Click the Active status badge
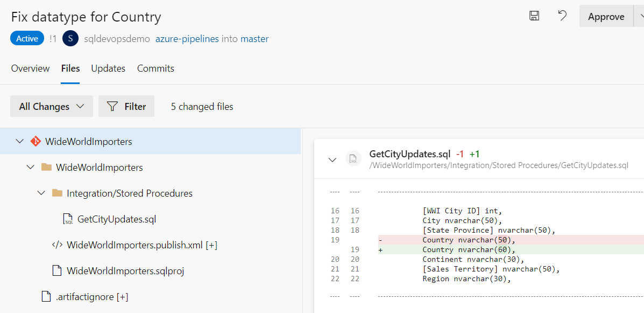The image size is (644, 313). (27, 39)
